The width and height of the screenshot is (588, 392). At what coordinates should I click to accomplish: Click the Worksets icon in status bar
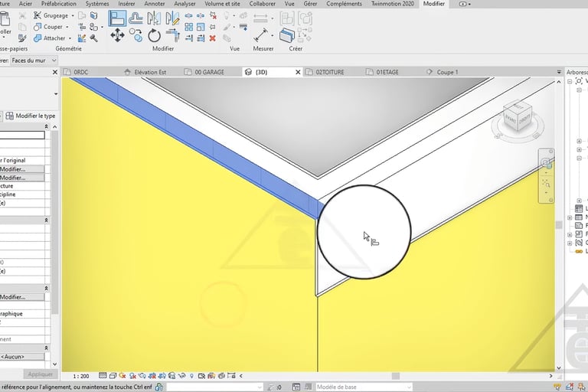159,387
